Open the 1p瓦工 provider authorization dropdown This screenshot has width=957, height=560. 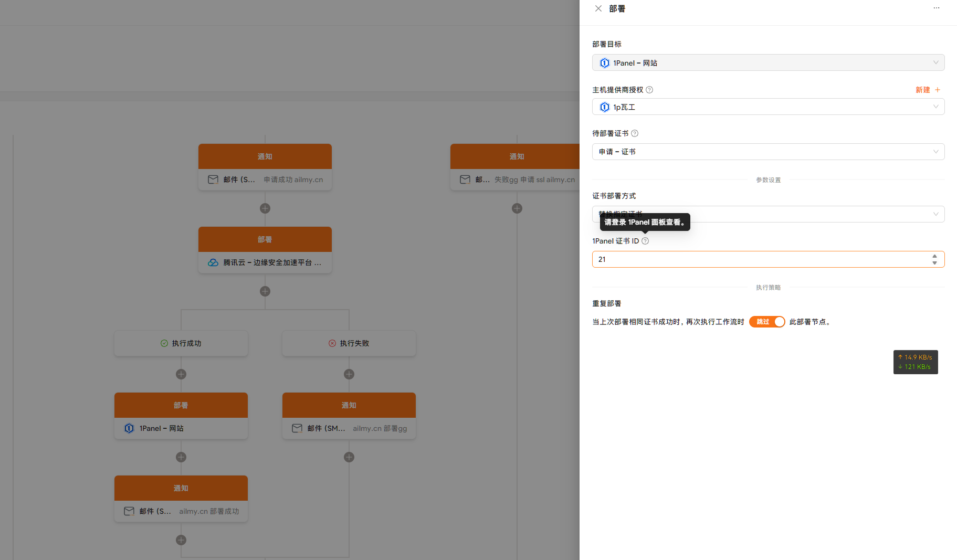768,107
